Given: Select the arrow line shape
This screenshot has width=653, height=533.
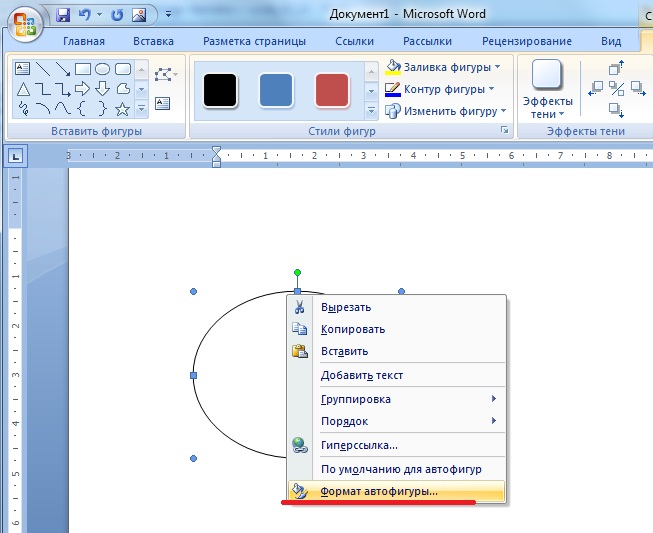Looking at the screenshot, I should tap(62, 69).
